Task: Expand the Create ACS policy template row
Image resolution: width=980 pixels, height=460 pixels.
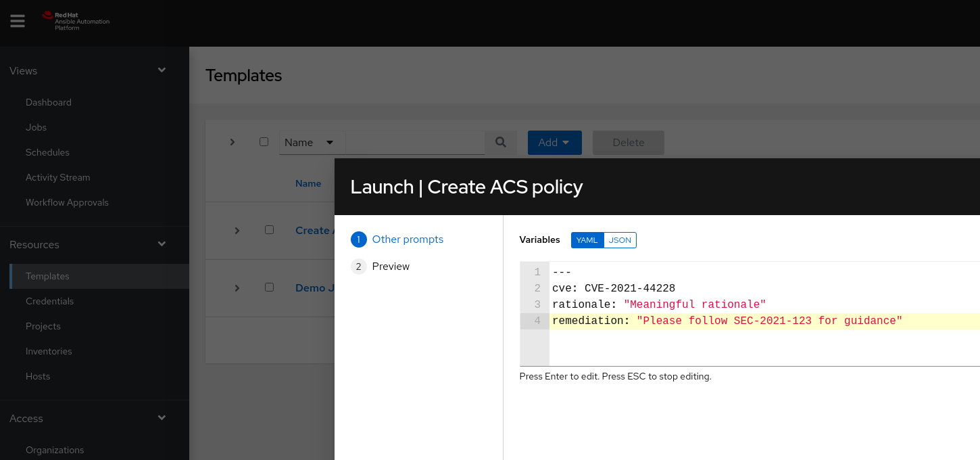Action: pyautogui.click(x=237, y=231)
